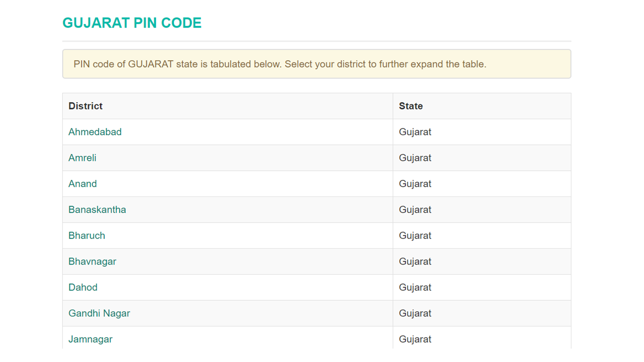Click the Jamnagar district link
The width and height of the screenshot is (644, 362).
(x=90, y=339)
